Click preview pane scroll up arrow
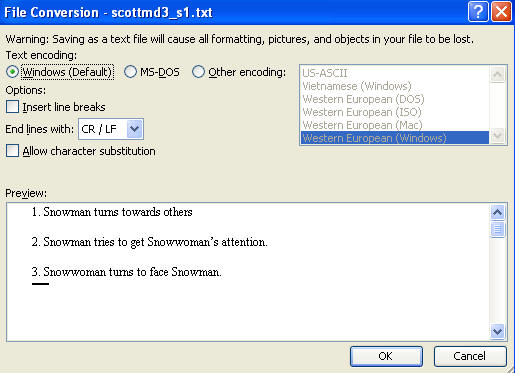The image size is (515, 373). [x=498, y=212]
